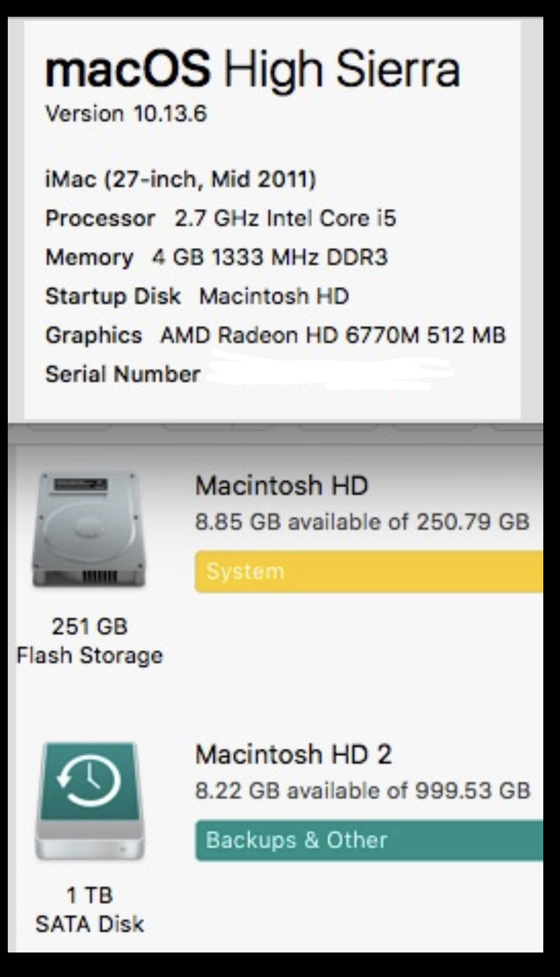Select the Serial Number field
This screenshot has width=560, height=977.
[x=122, y=374]
